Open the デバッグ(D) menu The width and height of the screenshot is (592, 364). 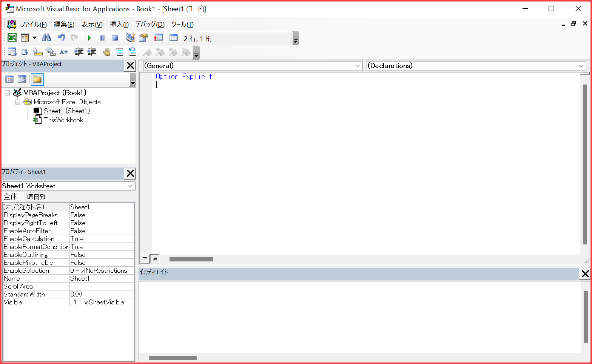pyautogui.click(x=150, y=25)
